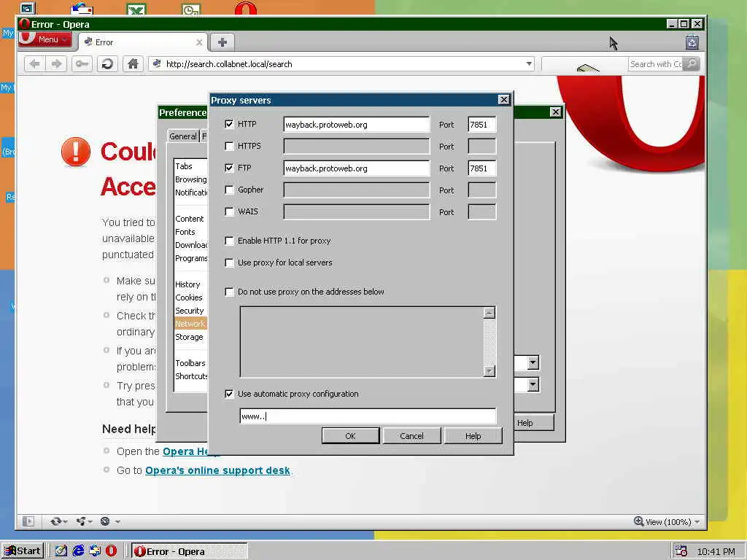This screenshot has height=560, width=747.
Task: Close the Proxy servers dialog
Action: (x=503, y=99)
